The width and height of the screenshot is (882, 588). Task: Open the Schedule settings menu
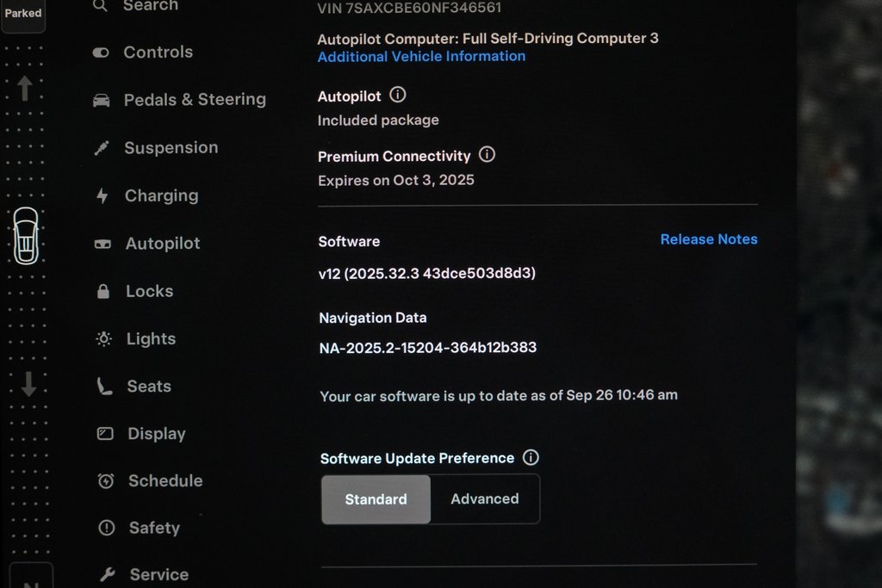[x=165, y=481]
